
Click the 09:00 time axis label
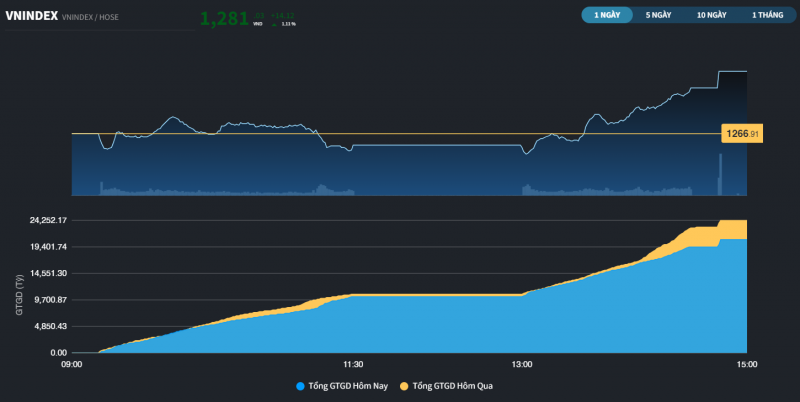[x=71, y=364]
